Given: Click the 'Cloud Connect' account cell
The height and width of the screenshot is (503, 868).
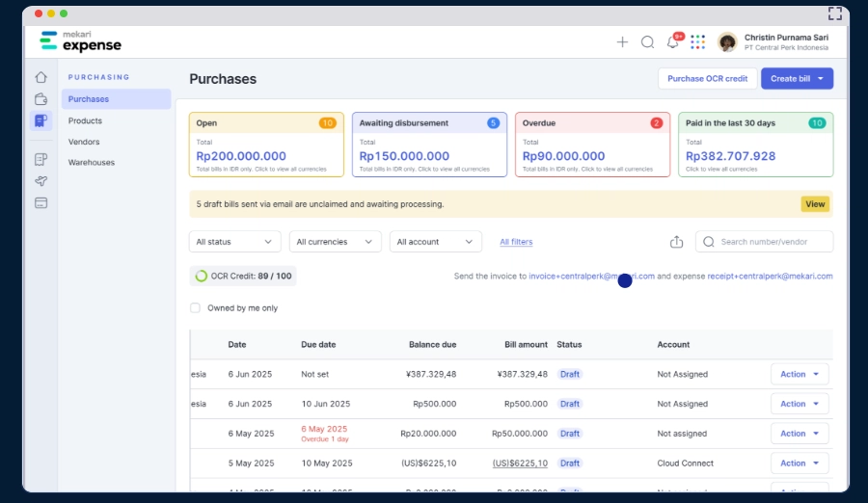Looking at the screenshot, I should [x=686, y=463].
